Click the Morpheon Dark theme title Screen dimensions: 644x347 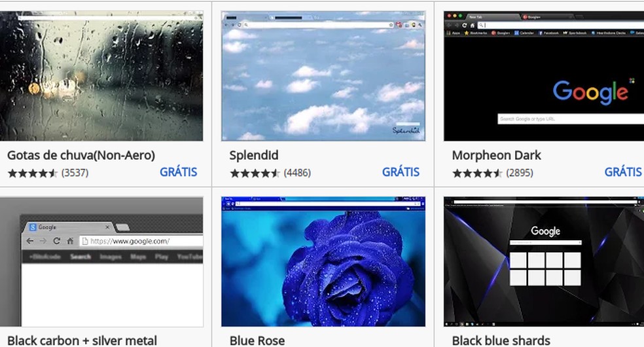[496, 155]
